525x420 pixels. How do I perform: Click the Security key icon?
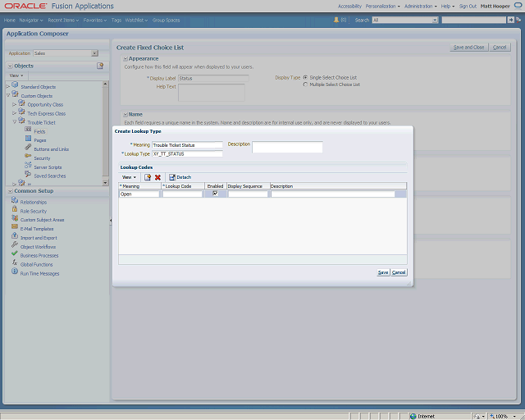tap(28, 156)
